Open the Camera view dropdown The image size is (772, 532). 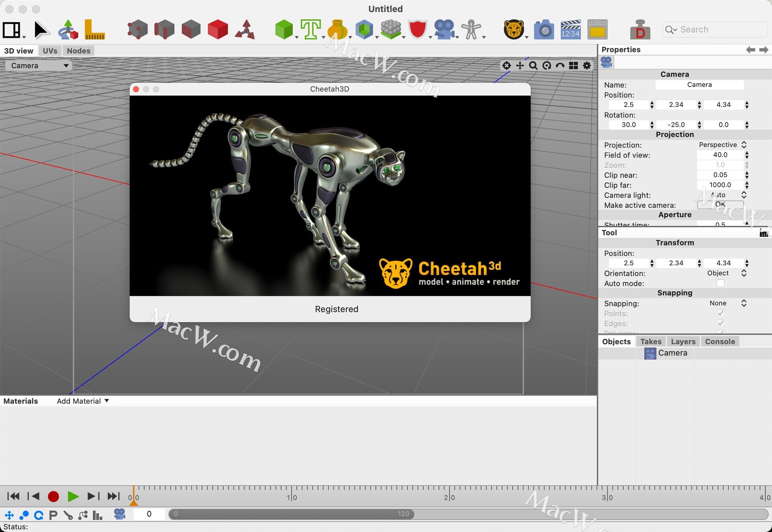(39, 66)
